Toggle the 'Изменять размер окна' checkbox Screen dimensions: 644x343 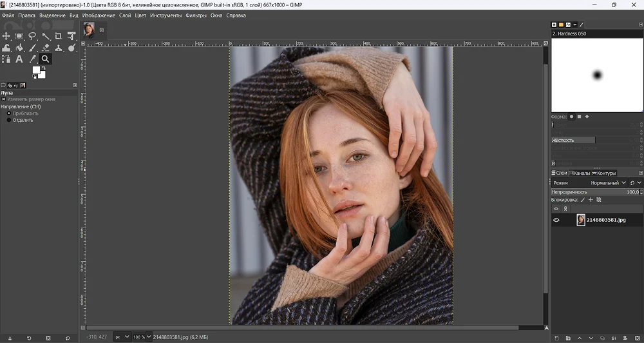point(4,99)
